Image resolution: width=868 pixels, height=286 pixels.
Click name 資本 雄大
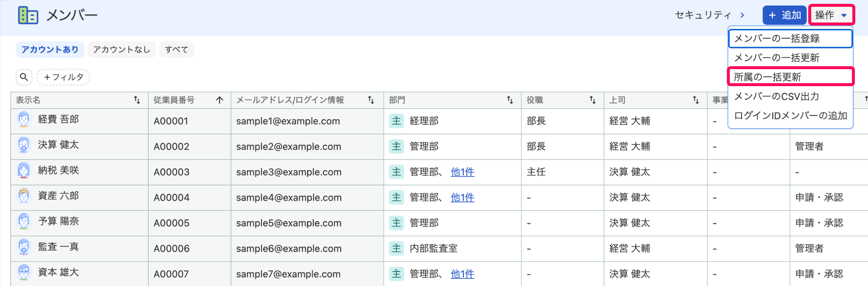point(58,272)
